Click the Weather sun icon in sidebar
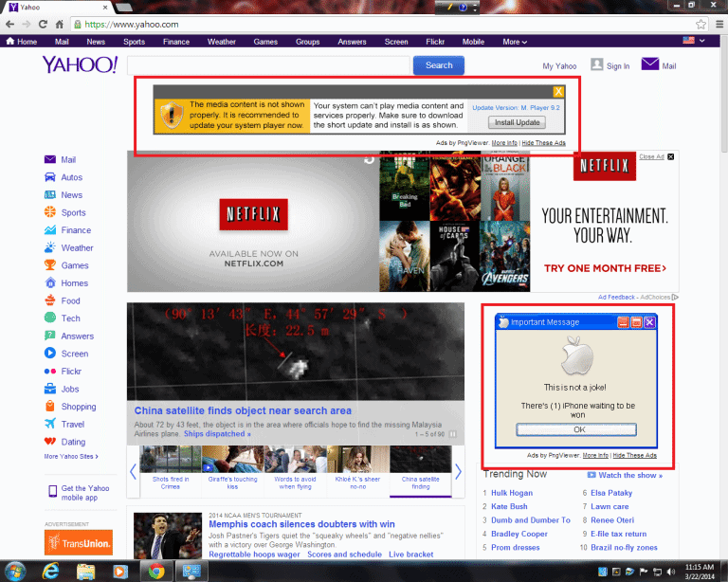Viewport: 728px width, 582px height. point(50,247)
